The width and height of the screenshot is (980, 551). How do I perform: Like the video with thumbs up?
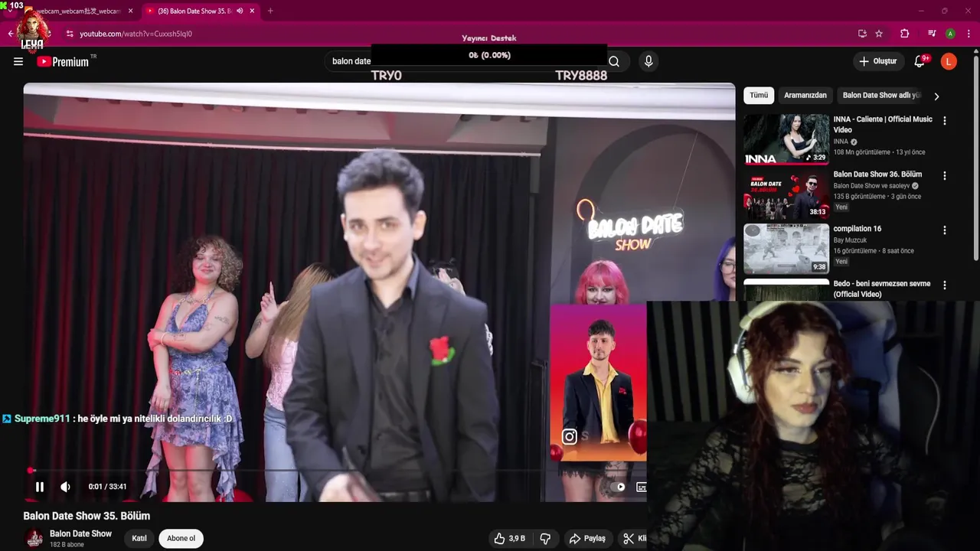pos(510,539)
